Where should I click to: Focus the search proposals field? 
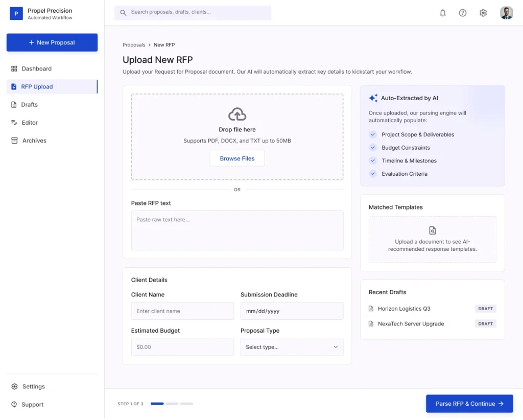point(193,13)
